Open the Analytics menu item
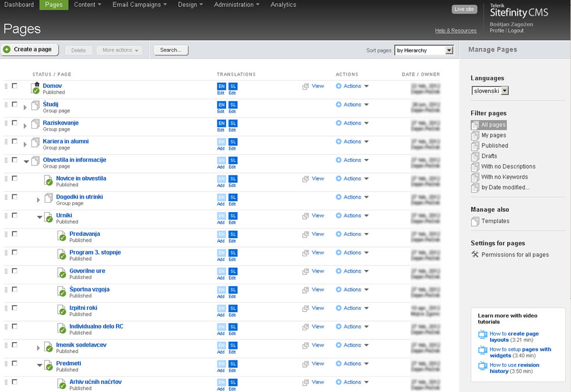This screenshot has width=571, height=392. click(x=283, y=5)
